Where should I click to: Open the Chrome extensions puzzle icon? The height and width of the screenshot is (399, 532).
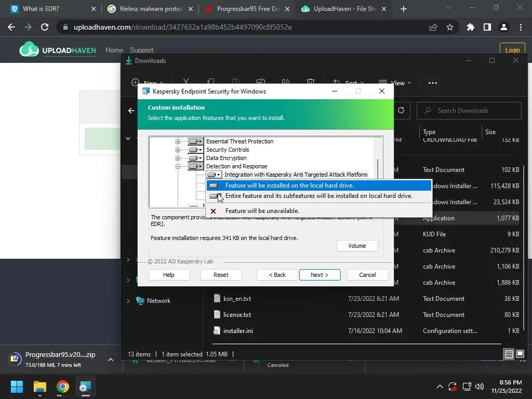click(x=471, y=27)
